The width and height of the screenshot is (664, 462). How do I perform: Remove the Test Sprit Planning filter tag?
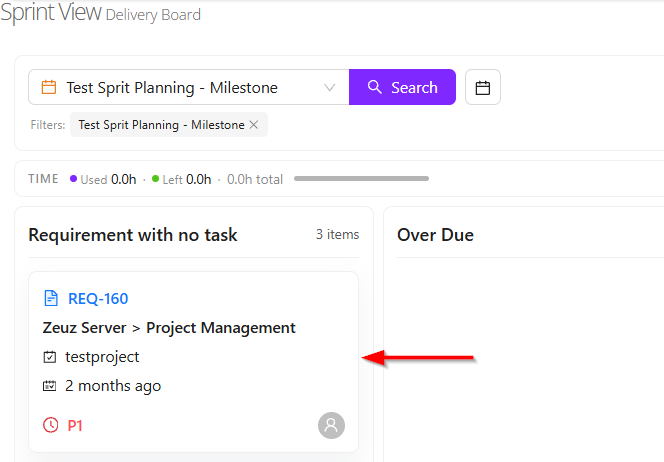[x=254, y=125]
